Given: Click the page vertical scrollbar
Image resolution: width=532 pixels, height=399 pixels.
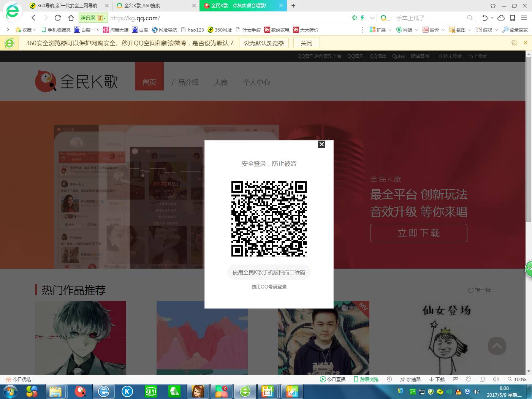Looking at the screenshot, I should (529, 139).
